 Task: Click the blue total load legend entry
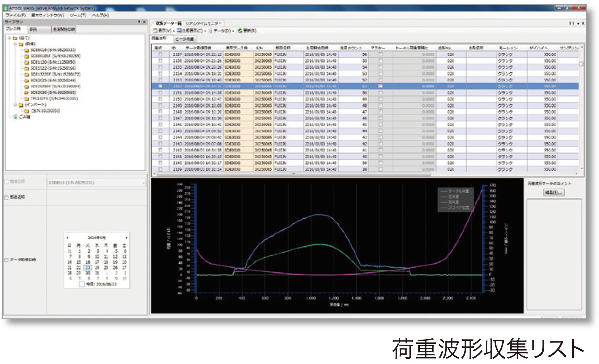tap(455, 191)
